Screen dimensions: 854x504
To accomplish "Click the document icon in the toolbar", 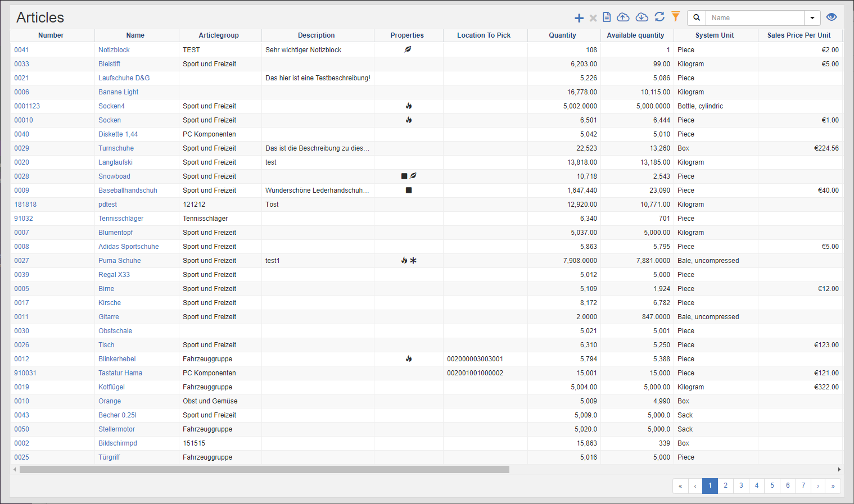I will [x=607, y=17].
